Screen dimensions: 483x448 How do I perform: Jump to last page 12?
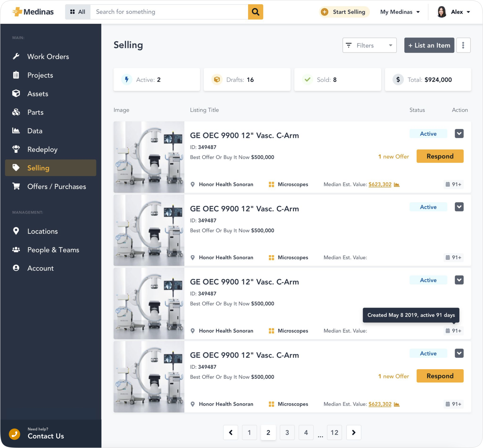point(334,432)
